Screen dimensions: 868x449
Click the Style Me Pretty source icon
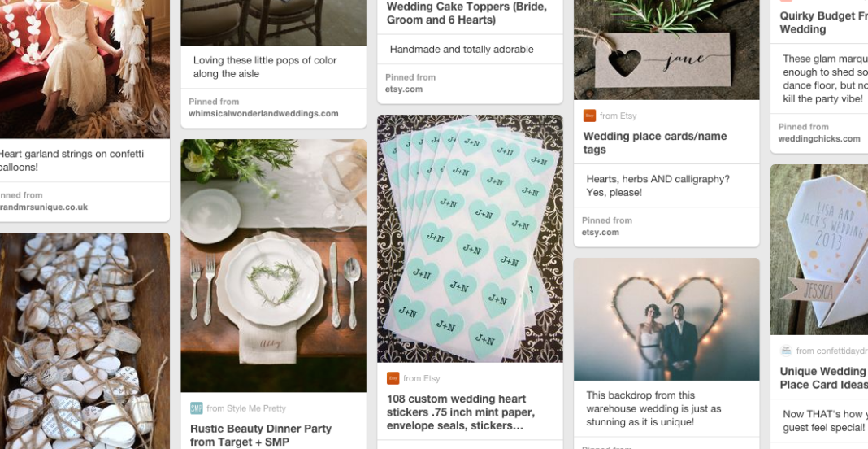tap(196, 408)
